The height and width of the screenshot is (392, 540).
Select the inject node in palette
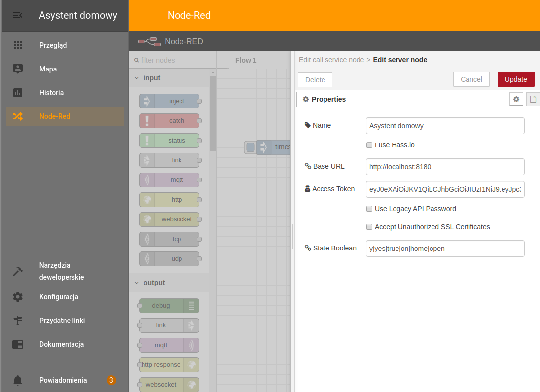169,101
